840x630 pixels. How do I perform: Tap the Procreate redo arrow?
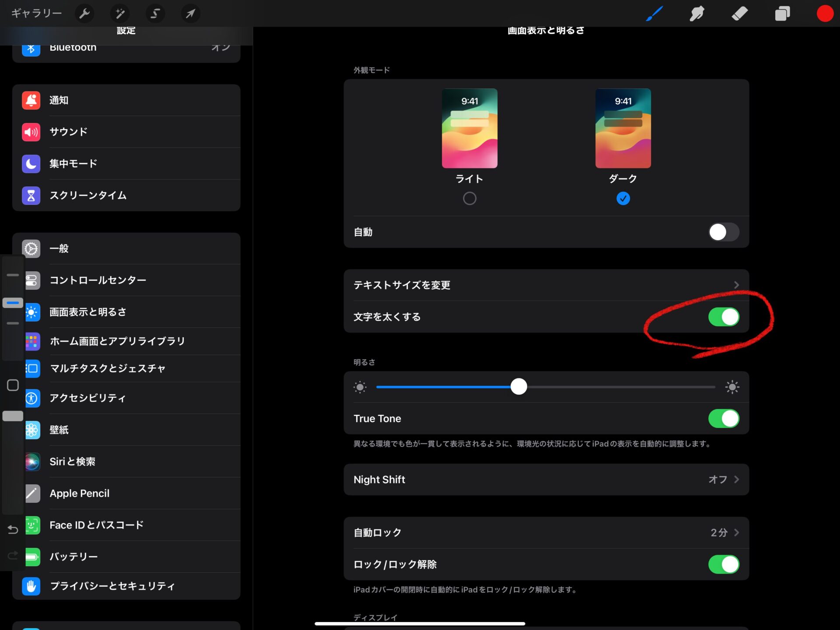13,555
